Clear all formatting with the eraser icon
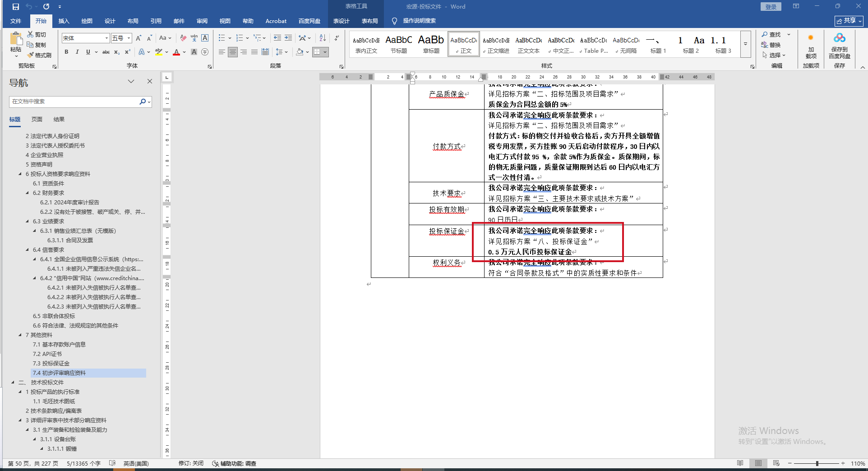This screenshot has width=868, height=471. click(x=183, y=38)
